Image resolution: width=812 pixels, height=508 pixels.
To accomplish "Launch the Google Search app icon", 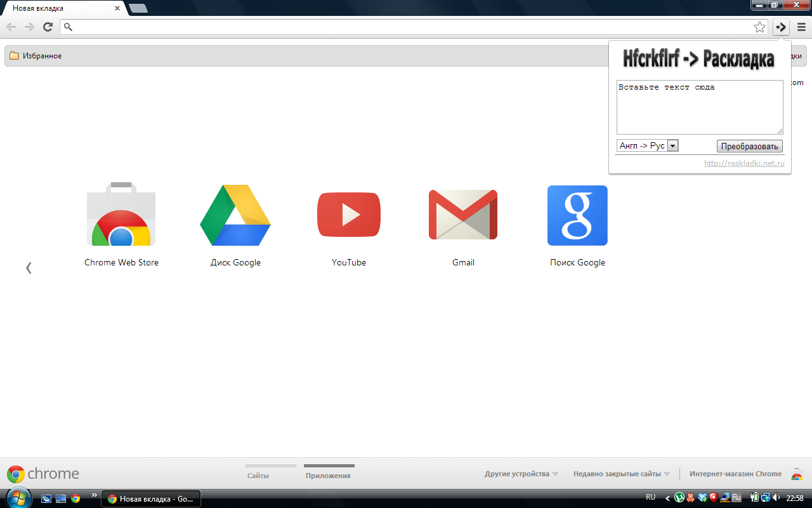I will coord(577,215).
